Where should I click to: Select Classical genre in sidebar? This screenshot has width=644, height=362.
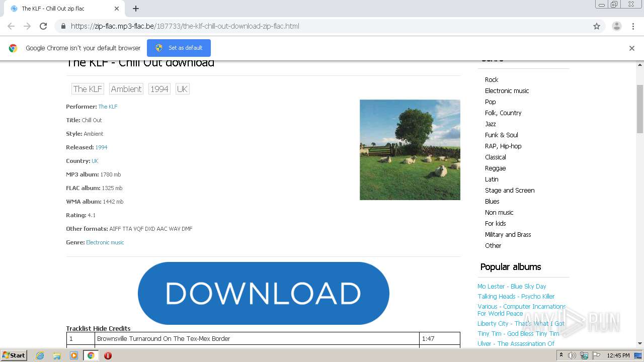(496, 157)
